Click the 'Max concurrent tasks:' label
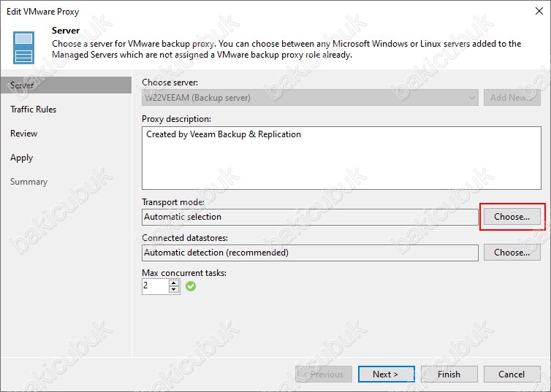 (x=184, y=273)
